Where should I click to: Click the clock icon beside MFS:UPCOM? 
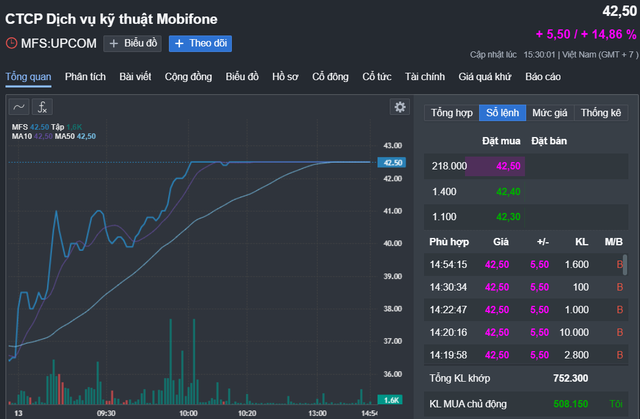coord(11,44)
